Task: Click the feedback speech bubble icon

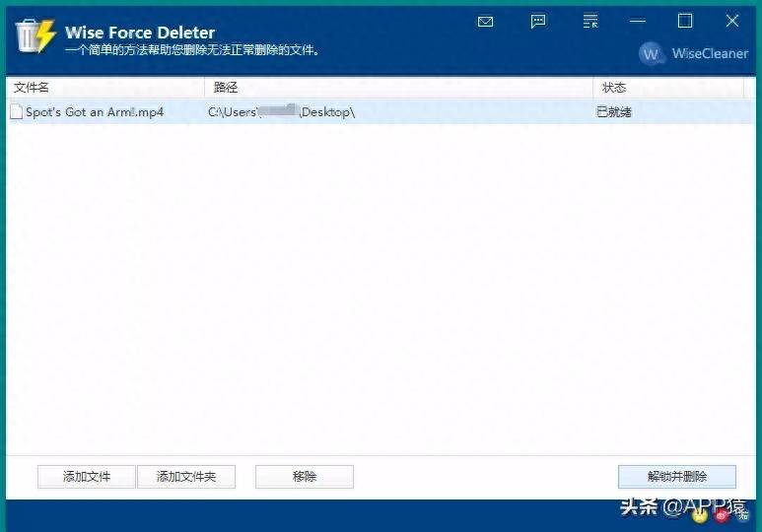Action: tap(538, 22)
